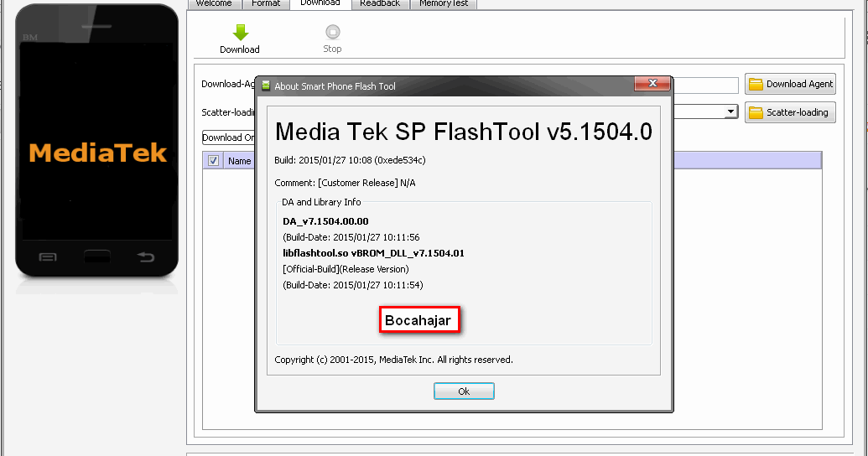Switch to the Welcome tab

tap(214, 4)
